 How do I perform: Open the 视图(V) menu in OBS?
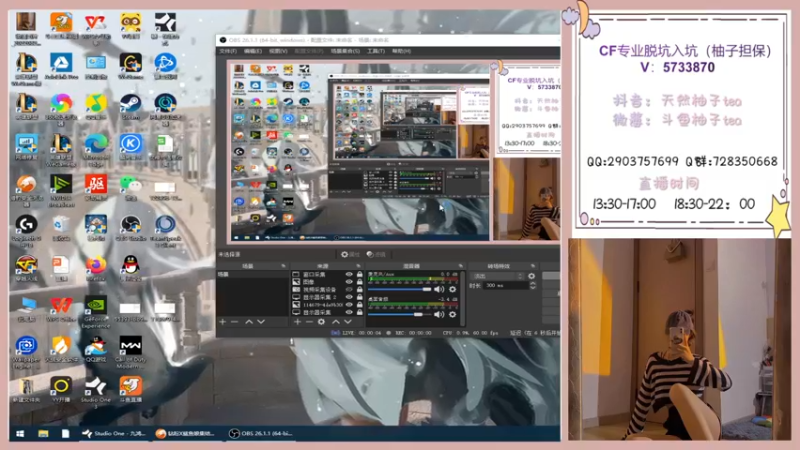pyautogui.click(x=278, y=51)
